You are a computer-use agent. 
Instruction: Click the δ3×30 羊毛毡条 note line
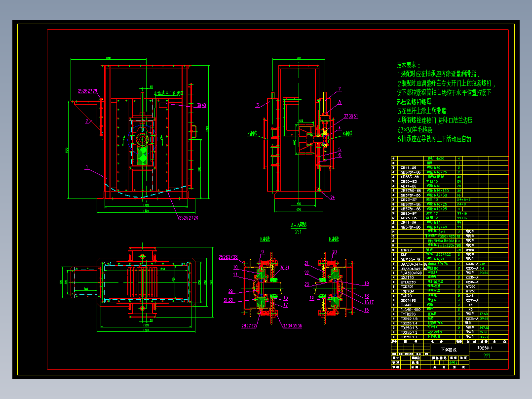pos(415,130)
